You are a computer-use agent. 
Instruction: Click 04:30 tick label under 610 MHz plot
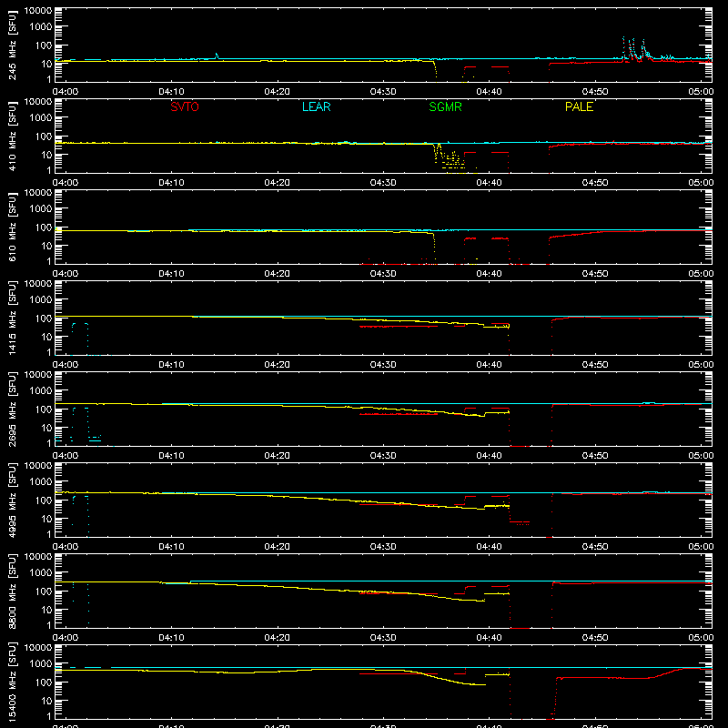(383, 274)
